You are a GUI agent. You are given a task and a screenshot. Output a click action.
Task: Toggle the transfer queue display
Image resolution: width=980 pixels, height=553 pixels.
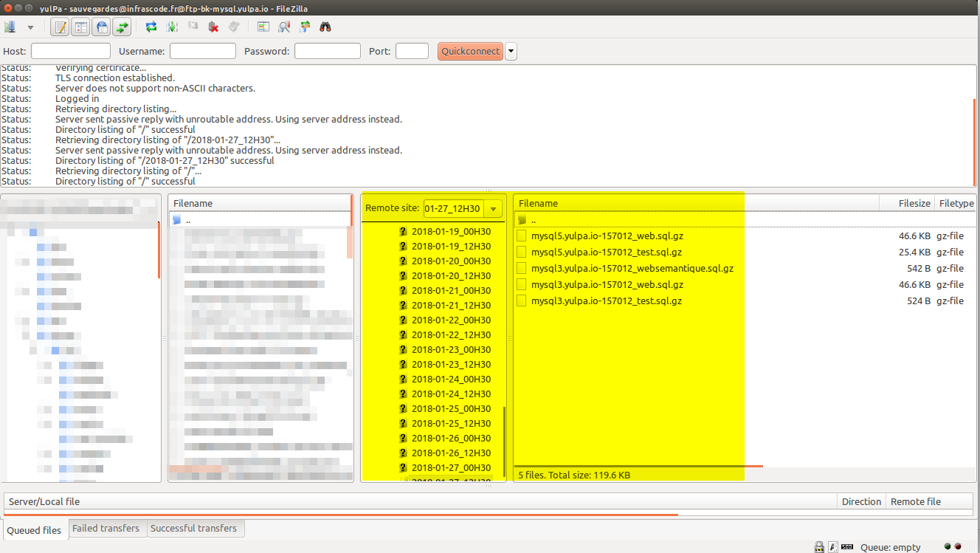122,27
